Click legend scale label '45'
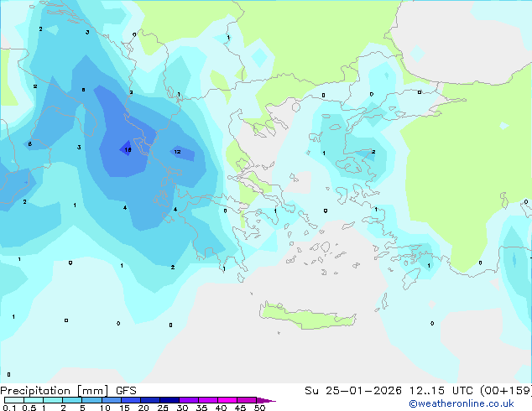532x411 pixels. click(240, 408)
